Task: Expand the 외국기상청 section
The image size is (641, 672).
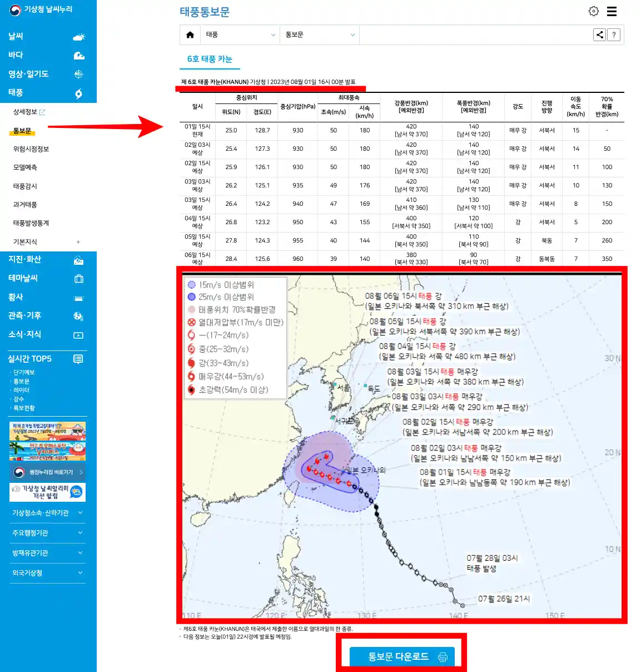Action: tap(47, 572)
